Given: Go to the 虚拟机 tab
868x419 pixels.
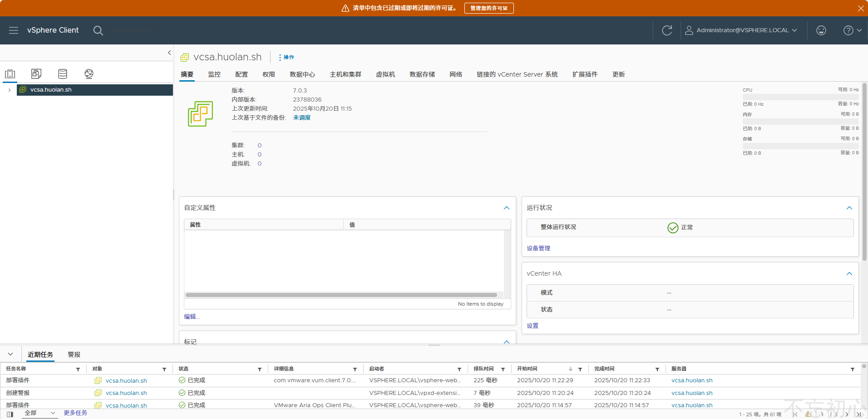Looking at the screenshot, I should (x=385, y=74).
